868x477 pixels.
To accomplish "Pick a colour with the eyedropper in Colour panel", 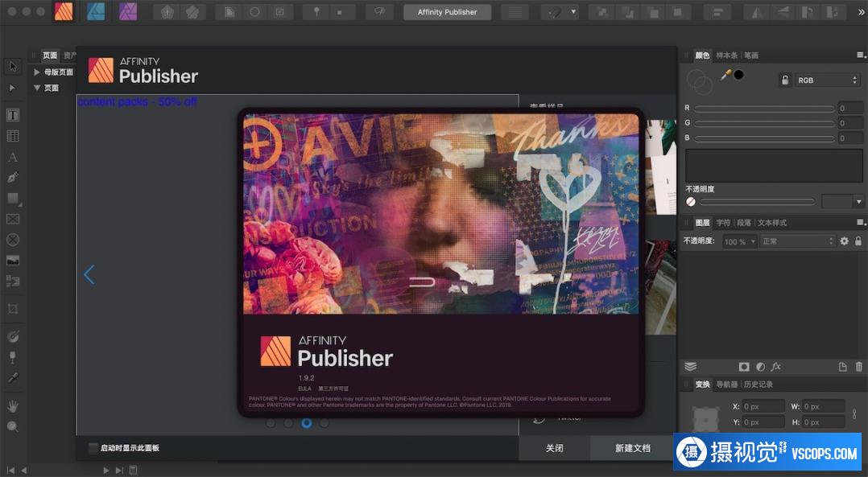I will click(725, 75).
